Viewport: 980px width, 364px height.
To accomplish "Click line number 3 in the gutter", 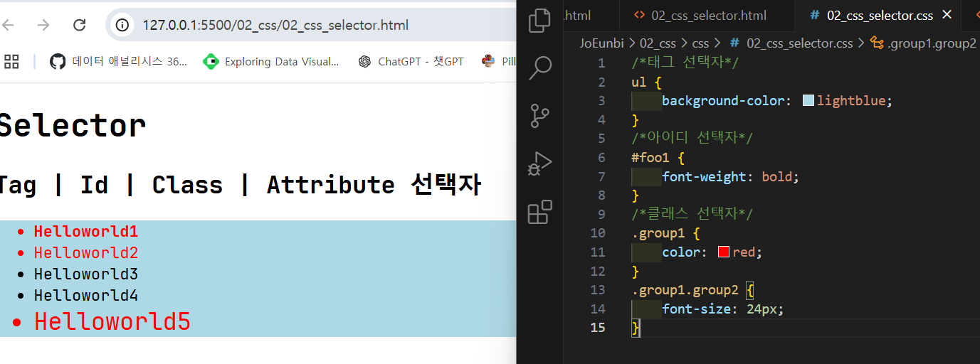I will point(602,100).
